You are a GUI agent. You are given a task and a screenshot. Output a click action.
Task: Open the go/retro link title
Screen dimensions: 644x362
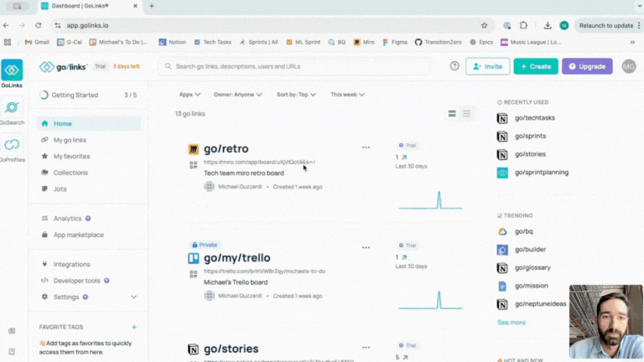pyautogui.click(x=226, y=148)
